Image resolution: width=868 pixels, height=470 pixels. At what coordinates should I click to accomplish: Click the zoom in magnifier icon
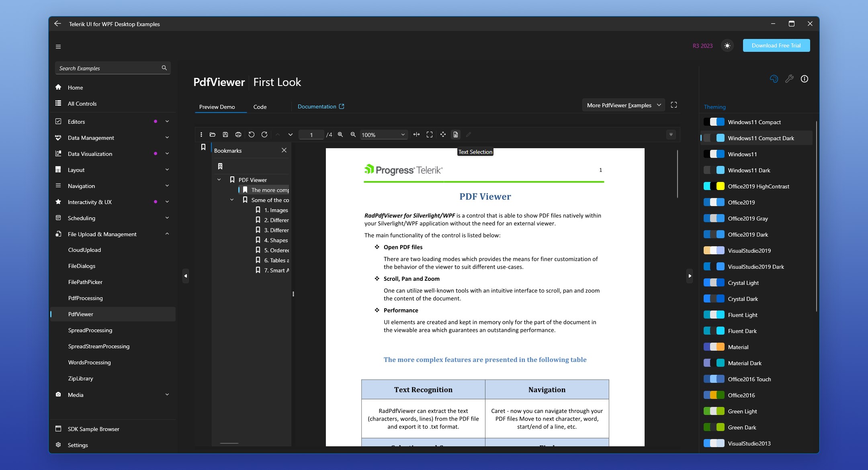(340, 135)
